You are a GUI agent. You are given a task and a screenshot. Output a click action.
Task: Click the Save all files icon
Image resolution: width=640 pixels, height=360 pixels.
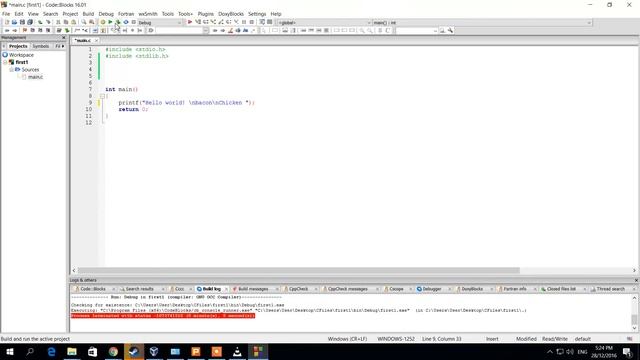tap(30, 22)
